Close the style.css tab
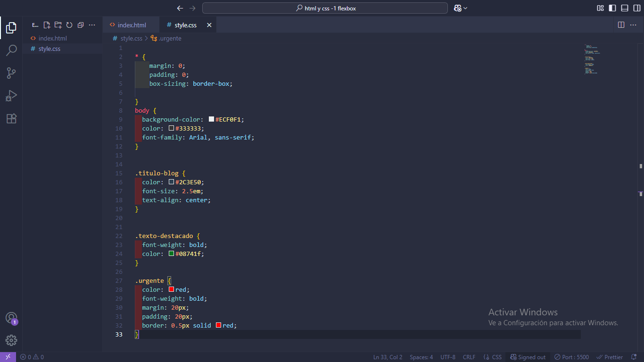The width and height of the screenshot is (644, 362). 209,25
